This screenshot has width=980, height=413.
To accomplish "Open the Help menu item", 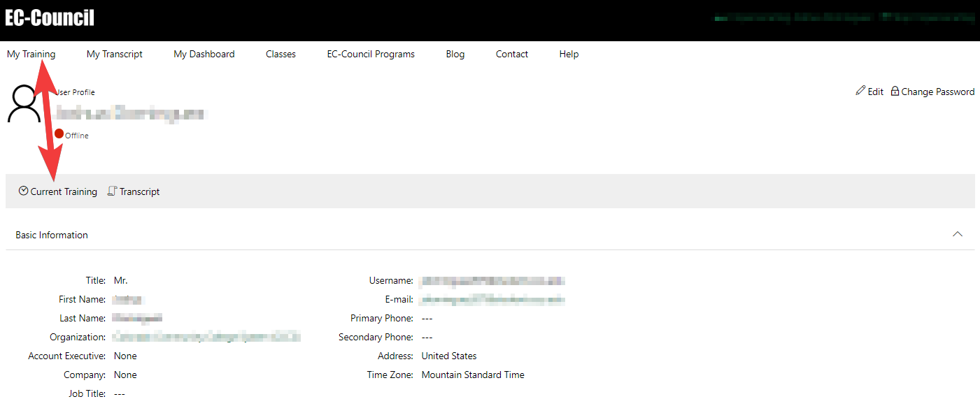I will (x=569, y=54).
